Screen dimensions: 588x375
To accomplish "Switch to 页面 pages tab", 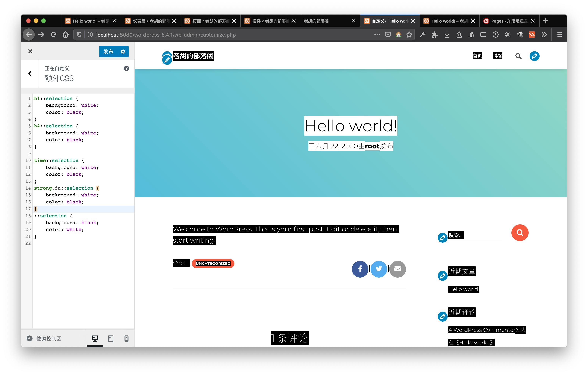I will 210,21.
